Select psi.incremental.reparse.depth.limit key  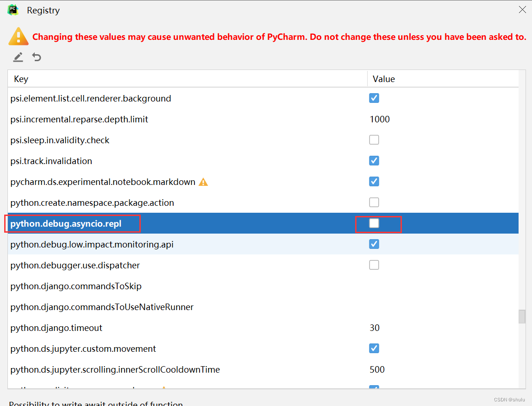click(x=79, y=120)
